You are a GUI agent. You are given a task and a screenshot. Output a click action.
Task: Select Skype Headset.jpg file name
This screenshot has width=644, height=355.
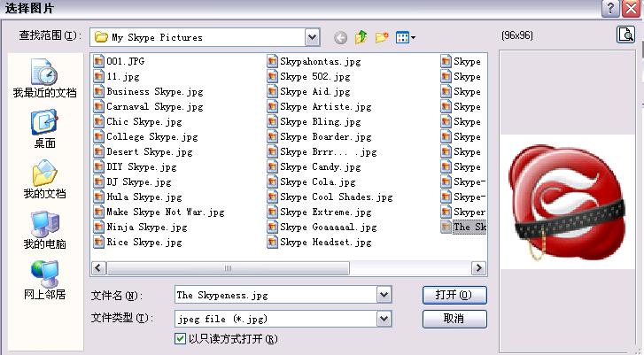click(x=326, y=243)
